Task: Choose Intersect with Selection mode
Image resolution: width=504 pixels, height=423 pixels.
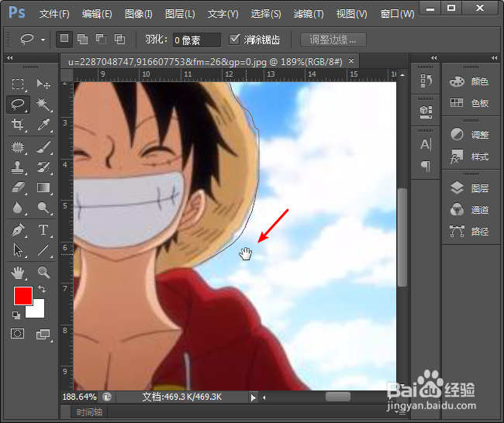Action: 120,39
